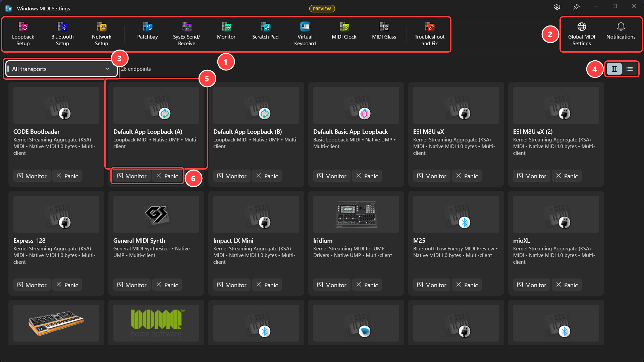Select the M25 Bluetooth thumbnail
644x362 pixels.
click(x=456, y=214)
